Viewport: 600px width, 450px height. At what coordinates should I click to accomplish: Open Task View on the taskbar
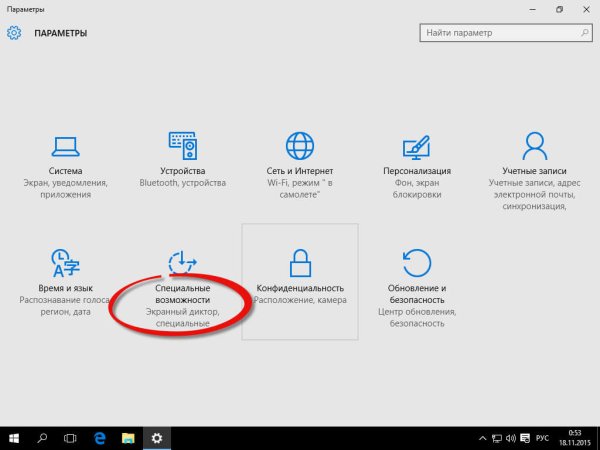[70, 438]
